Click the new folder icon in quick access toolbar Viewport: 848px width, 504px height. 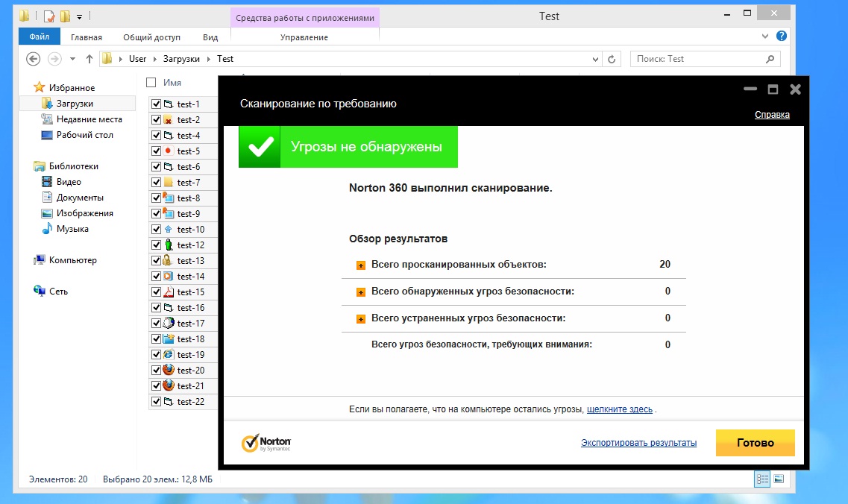pos(66,16)
